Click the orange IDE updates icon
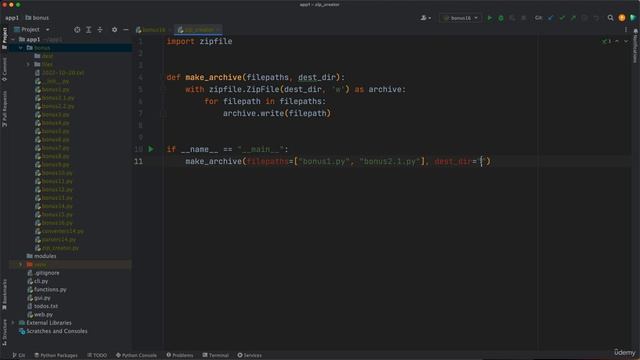640x360 pixels. [622, 18]
